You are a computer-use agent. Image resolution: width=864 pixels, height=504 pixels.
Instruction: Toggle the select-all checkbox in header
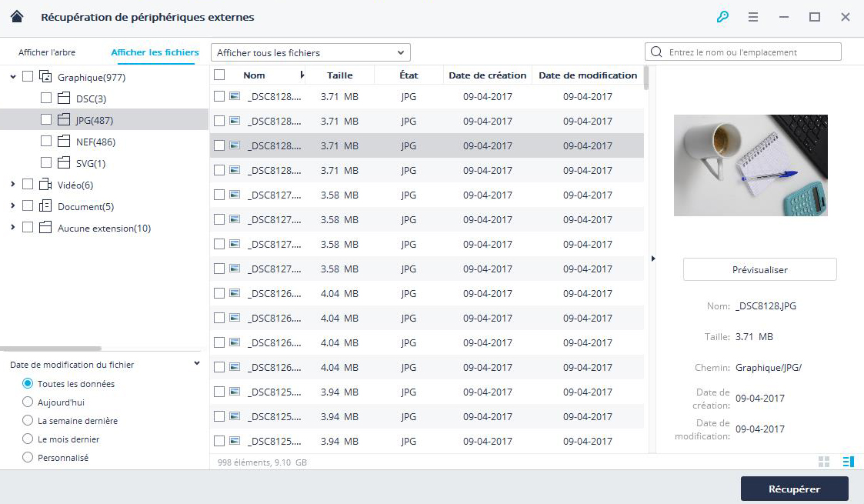pos(219,75)
